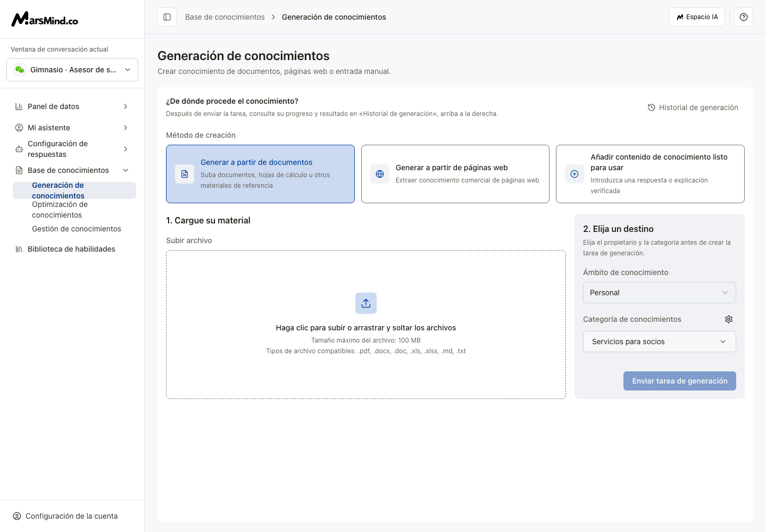
Task: Expand the Panel de datos chevron
Action: [x=126, y=106]
